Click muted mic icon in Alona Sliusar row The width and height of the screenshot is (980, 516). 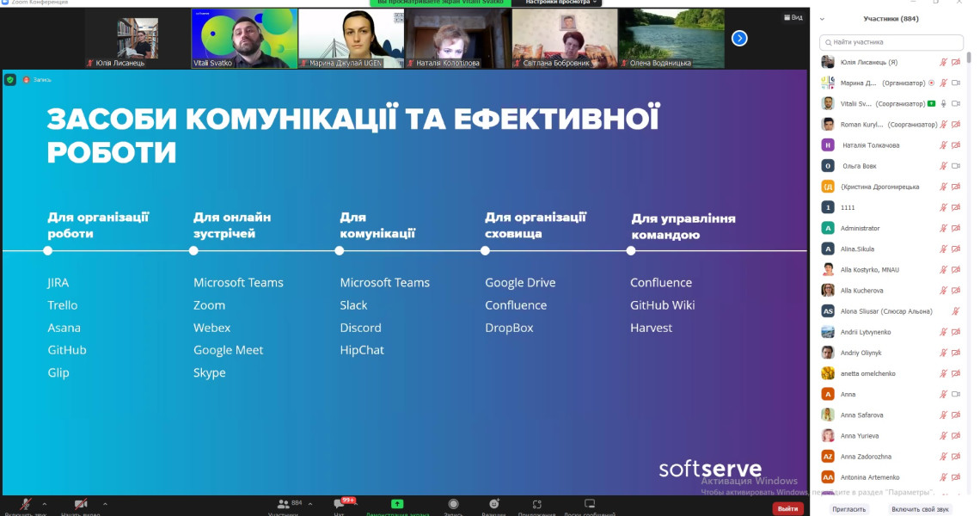956,310
